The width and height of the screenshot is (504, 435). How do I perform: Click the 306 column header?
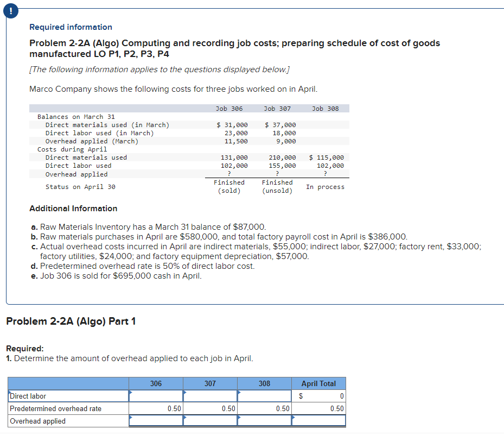156,383
